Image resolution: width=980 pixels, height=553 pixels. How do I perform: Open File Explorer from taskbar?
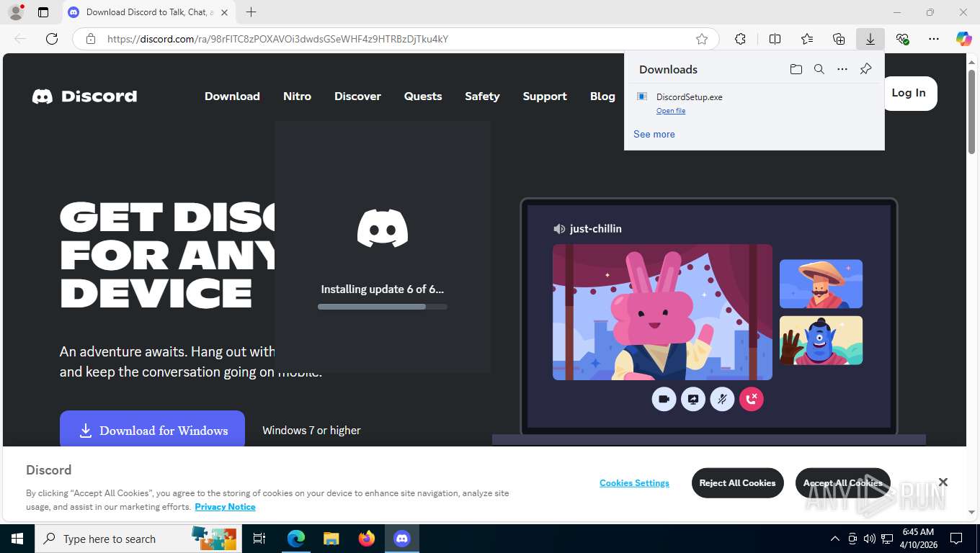click(331, 539)
